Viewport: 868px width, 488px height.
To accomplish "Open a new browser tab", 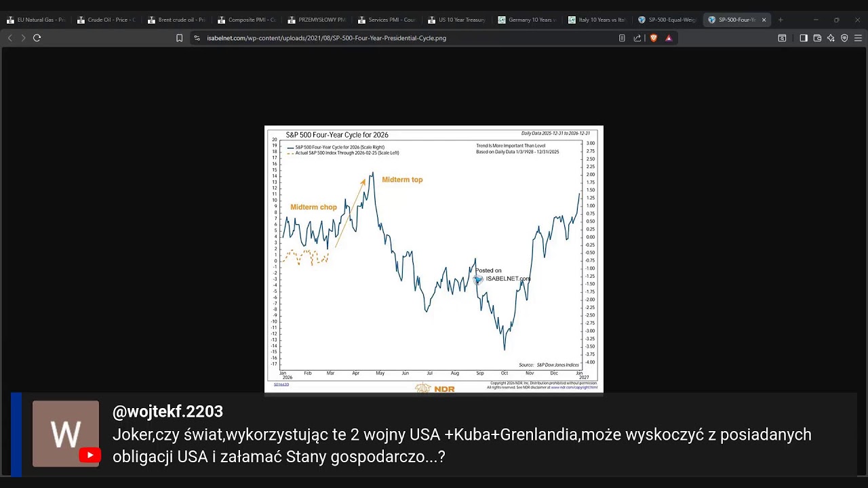I will pos(781,20).
